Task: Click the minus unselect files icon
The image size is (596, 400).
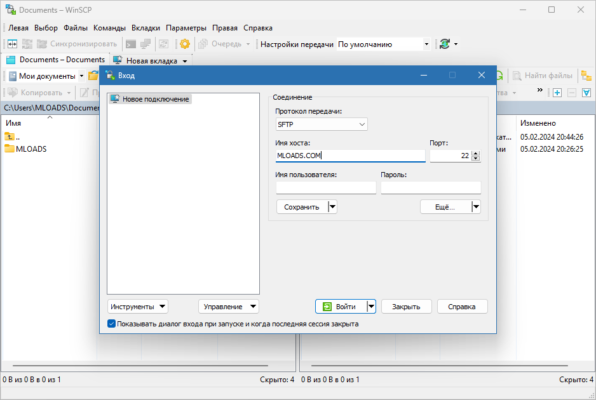Action: tap(572, 92)
